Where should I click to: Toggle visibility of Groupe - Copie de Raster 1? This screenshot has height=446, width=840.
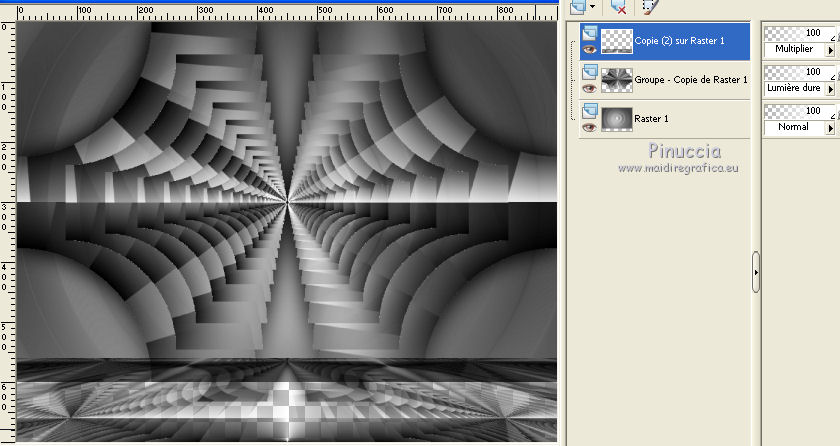click(590, 88)
